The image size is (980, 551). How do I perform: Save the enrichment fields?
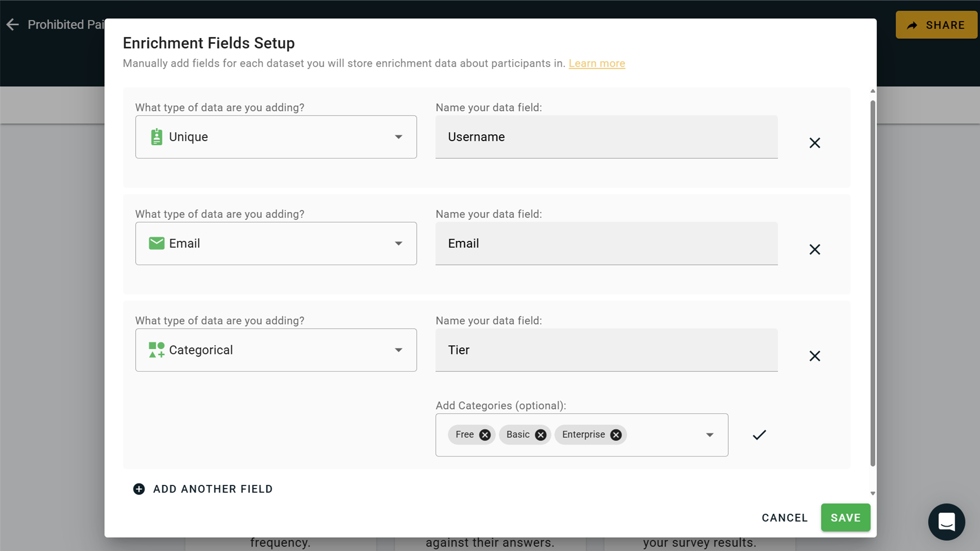(x=845, y=518)
